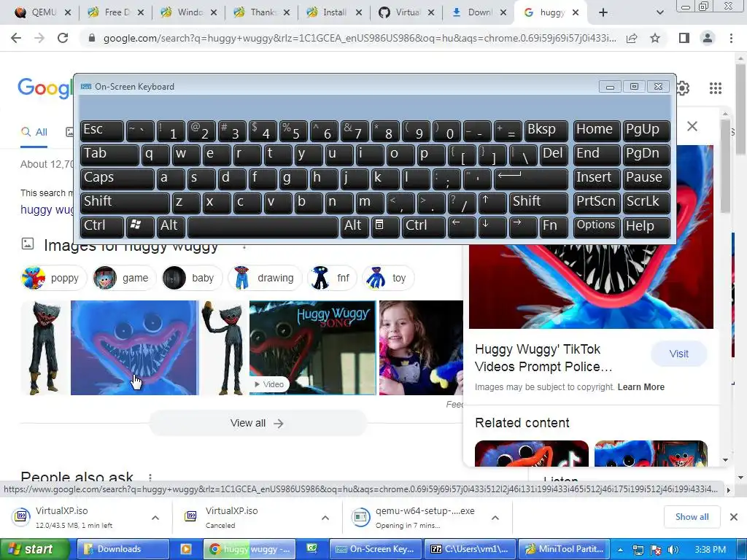
Task: Toggle the Fn key on the On-Screen Keyboard
Action: point(554,226)
